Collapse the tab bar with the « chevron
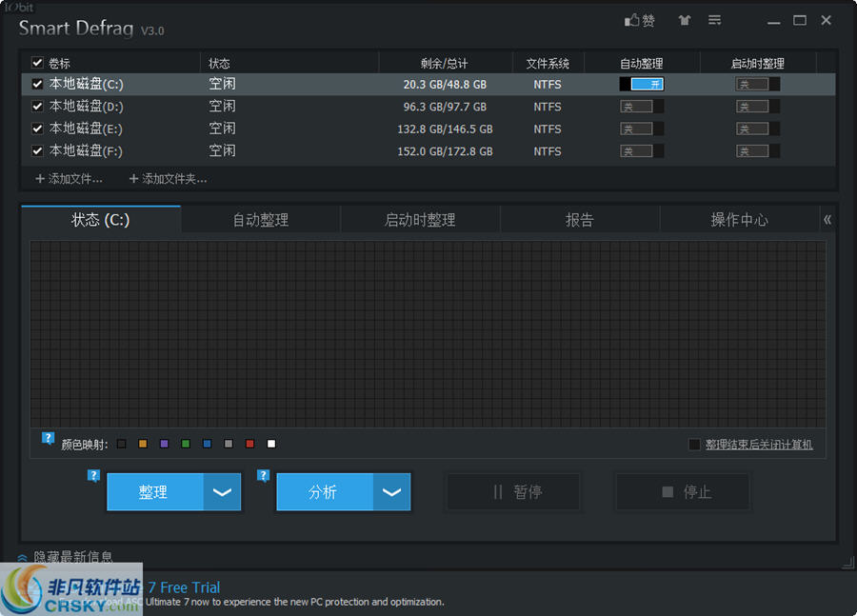 (827, 219)
